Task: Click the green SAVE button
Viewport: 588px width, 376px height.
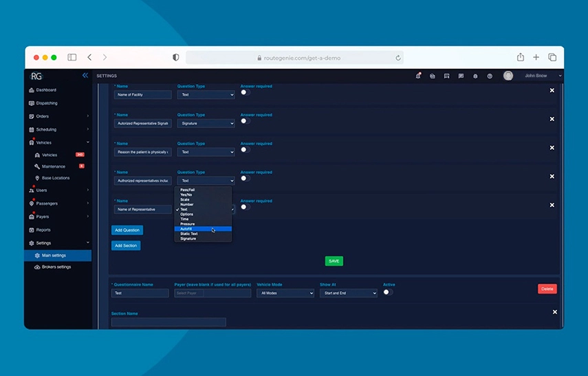Action: [x=334, y=261]
